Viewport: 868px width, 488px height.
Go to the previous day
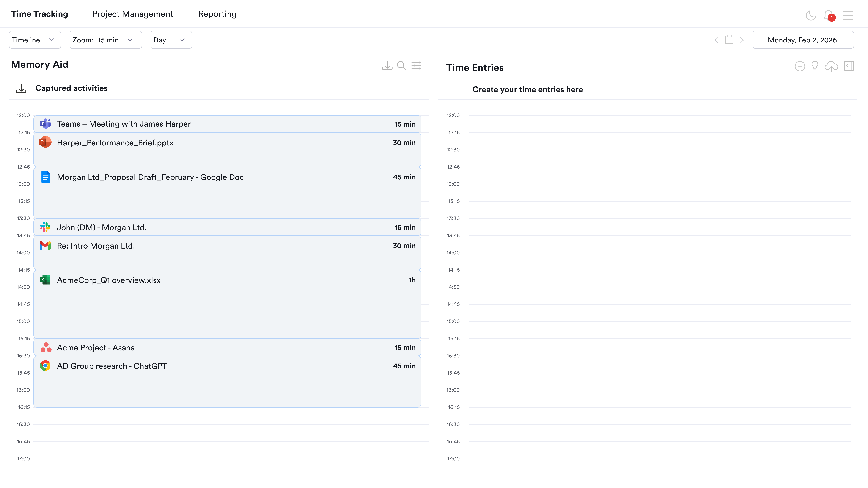pyautogui.click(x=716, y=40)
